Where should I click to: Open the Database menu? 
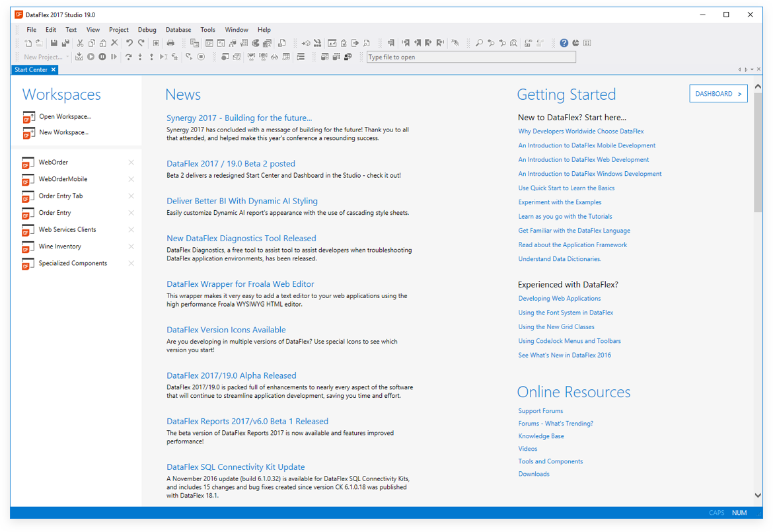point(178,30)
